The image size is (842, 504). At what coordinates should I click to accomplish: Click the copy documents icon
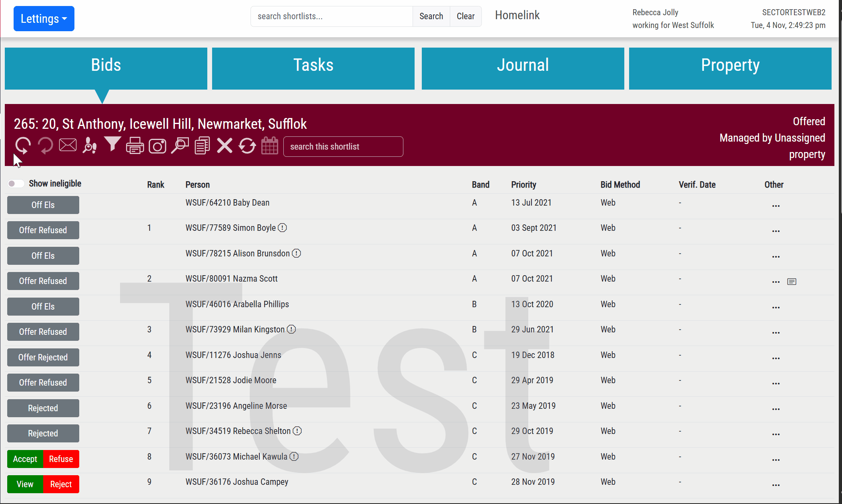(x=202, y=146)
